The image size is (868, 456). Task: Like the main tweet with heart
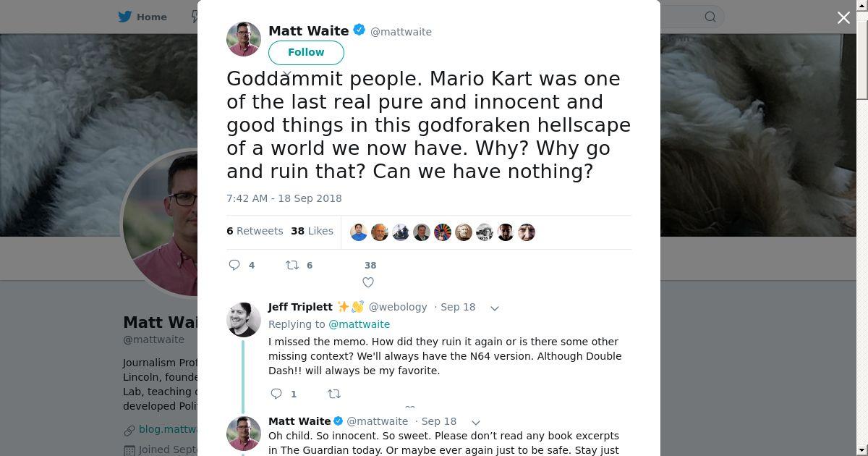coord(368,282)
